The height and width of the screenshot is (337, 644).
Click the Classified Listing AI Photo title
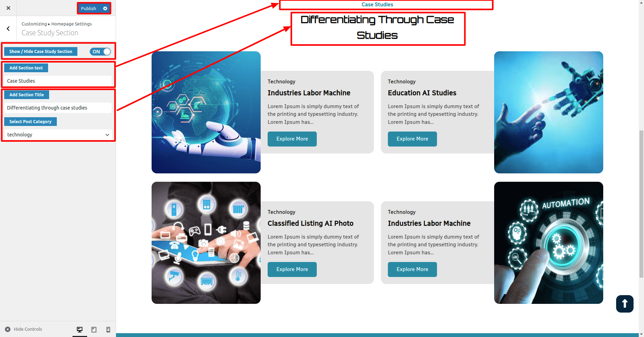(310, 223)
